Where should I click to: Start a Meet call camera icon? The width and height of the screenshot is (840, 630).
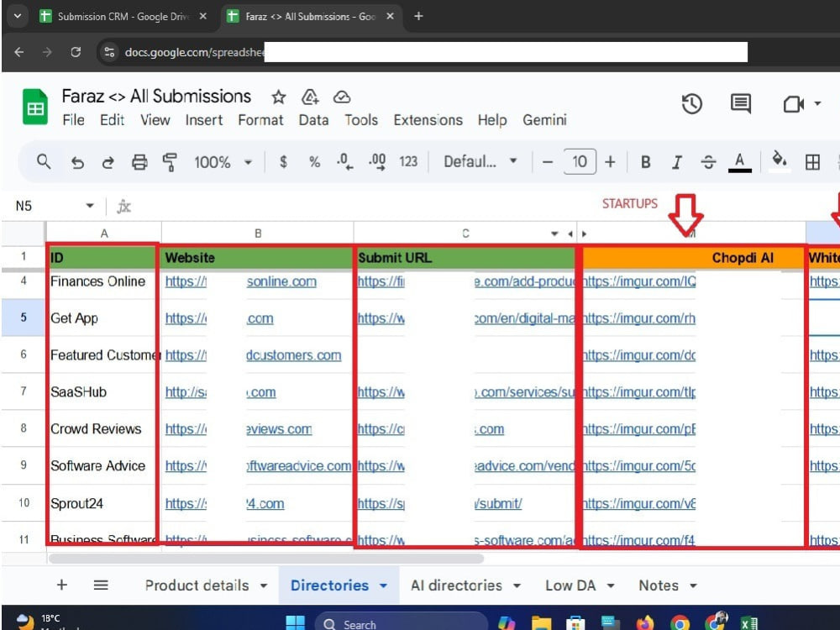coord(794,104)
